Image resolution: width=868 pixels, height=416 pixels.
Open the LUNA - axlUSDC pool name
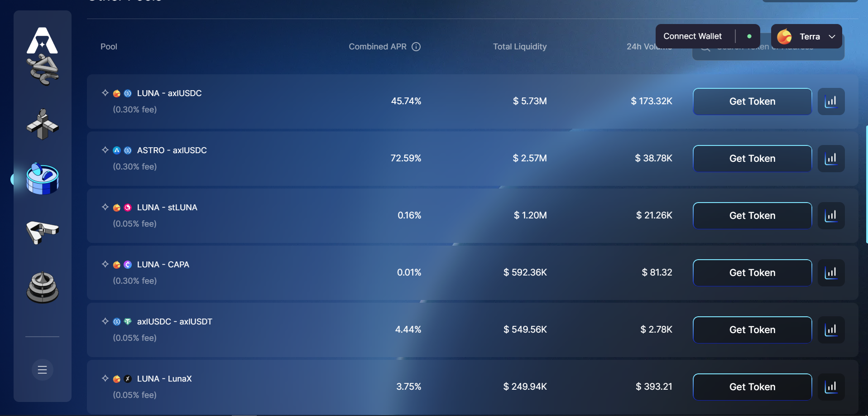point(169,93)
